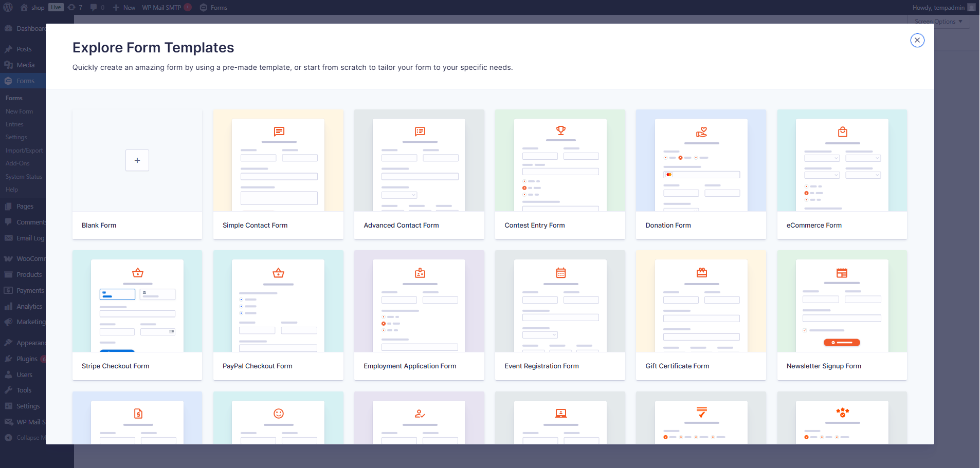Click the home icon next to shop
The height and width of the screenshot is (468, 980).
tap(24, 7)
